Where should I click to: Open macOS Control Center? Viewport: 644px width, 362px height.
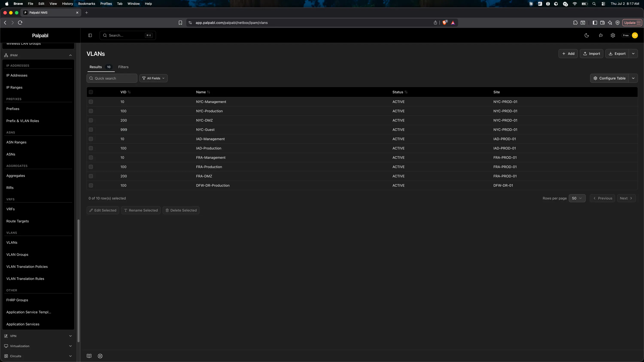[603, 4]
